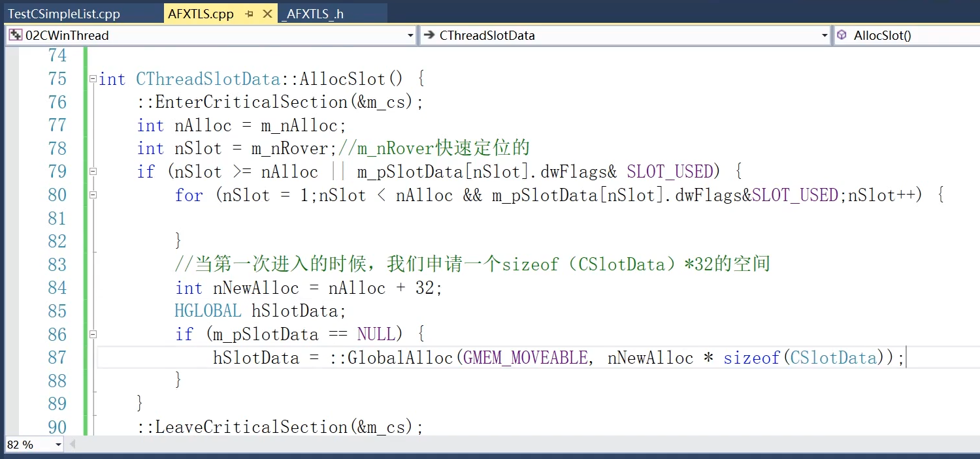
Task: Click the HGLOBAL type on line 85
Action: click(x=208, y=311)
